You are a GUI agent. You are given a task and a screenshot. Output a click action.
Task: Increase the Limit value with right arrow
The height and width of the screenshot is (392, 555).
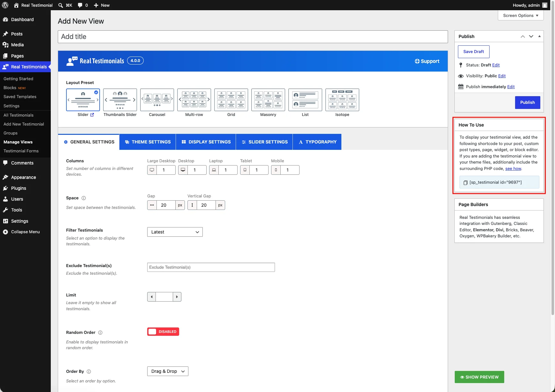tap(177, 297)
